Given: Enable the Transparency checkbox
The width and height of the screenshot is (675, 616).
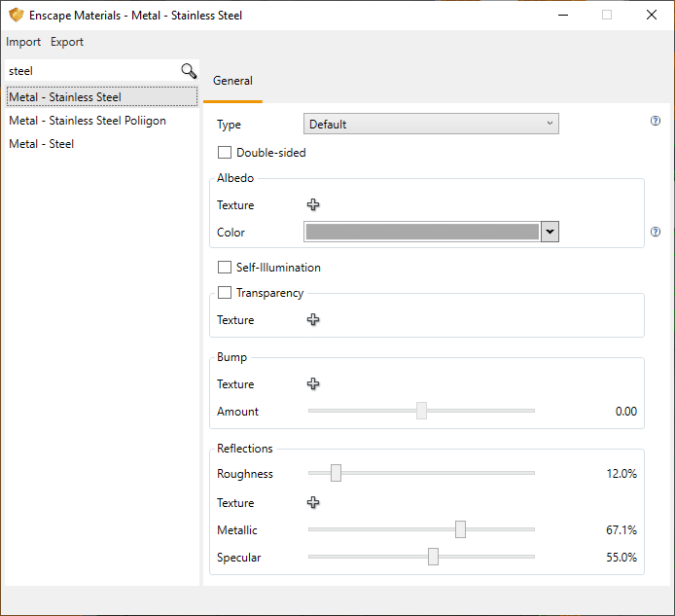Looking at the screenshot, I should pos(225,293).
